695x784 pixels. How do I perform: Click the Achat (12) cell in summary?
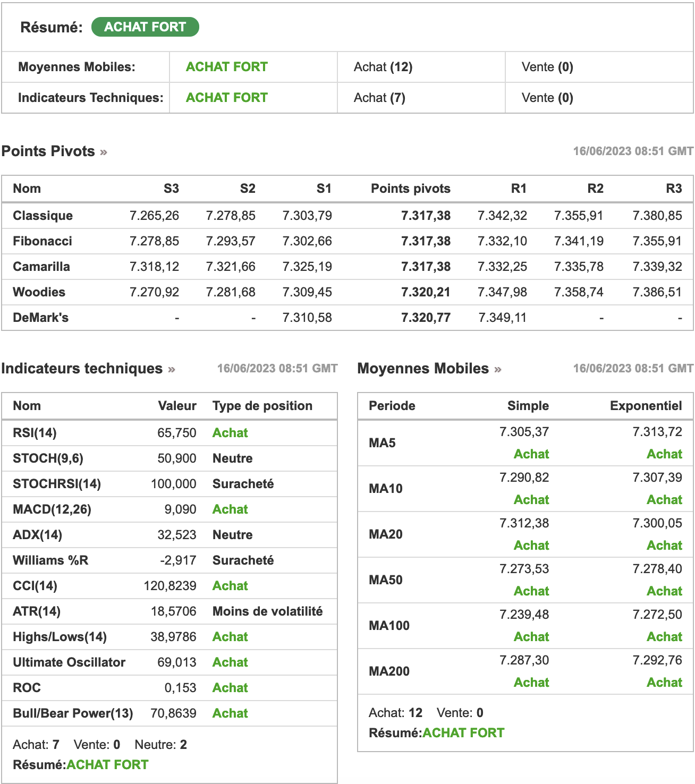[x=383, y=67]
